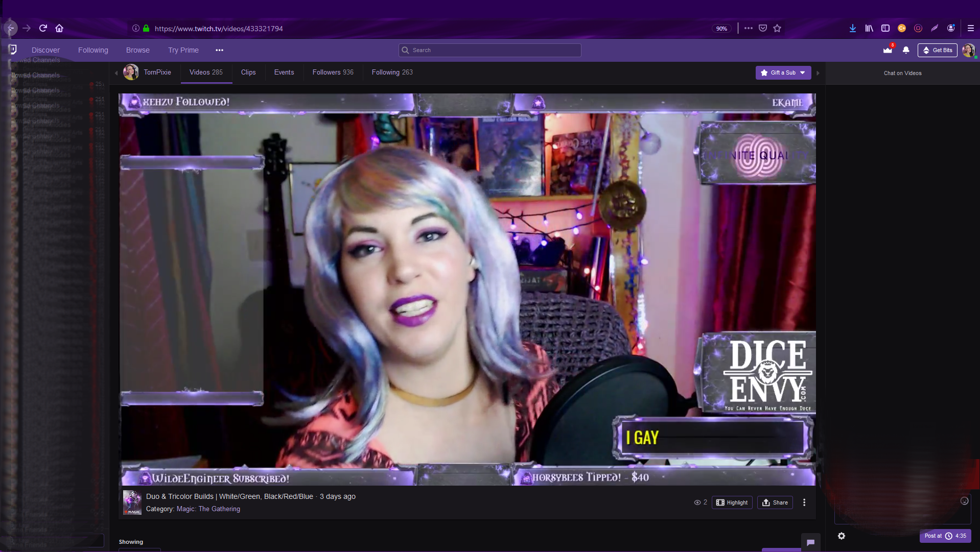This screenshot has height=552, width=980.
Task: Click the Twitch logo
Action: coord(13,50)
